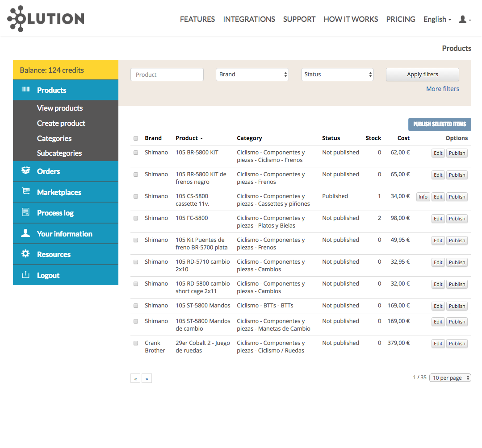The width and height of the screenshot is (482, 448).
Task: Click Ciclismo - BTTs - BTTs category cell
Action: tap(265, 306)
